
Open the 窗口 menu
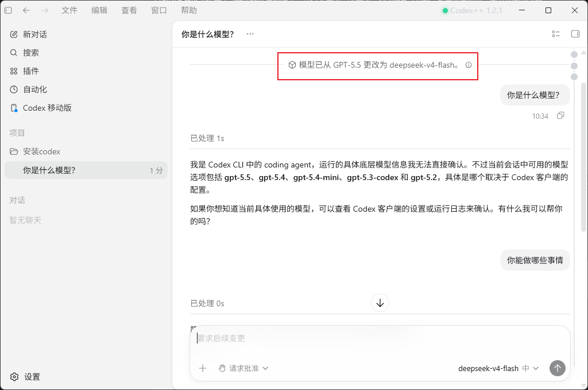[159, 10]
